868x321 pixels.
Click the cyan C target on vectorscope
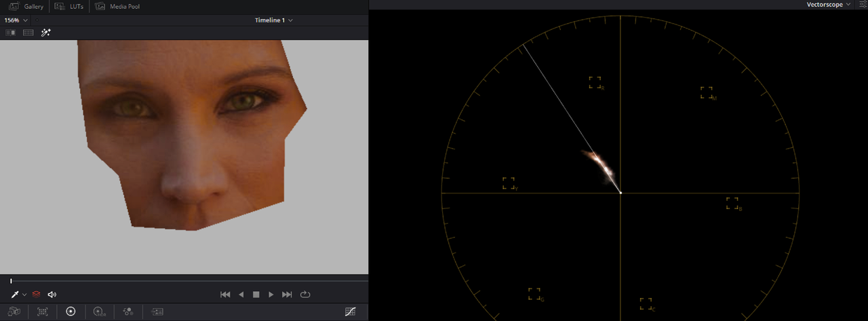[x=646, y=303]
